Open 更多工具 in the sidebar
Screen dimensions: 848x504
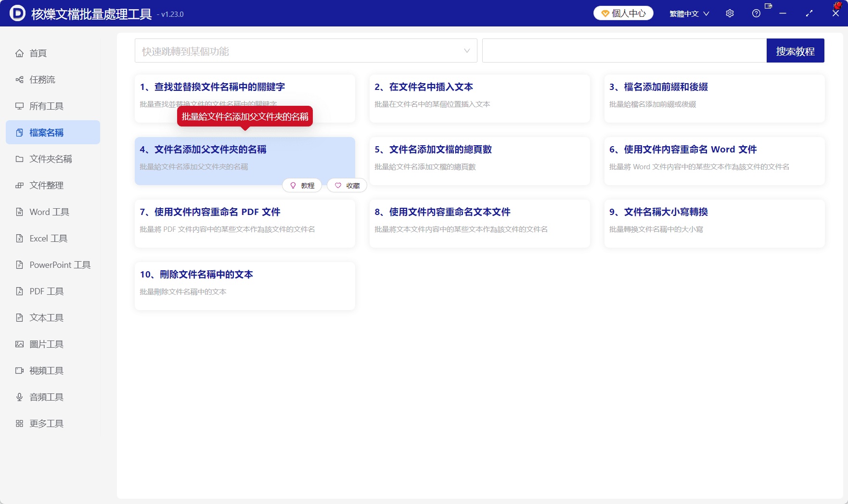tap(53, 424)
